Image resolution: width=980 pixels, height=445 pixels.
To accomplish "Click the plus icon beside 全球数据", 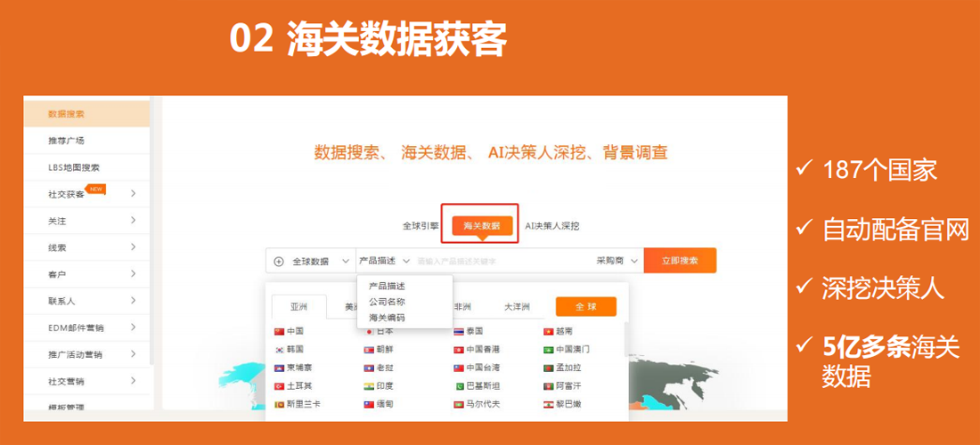I will coord(279,262).
